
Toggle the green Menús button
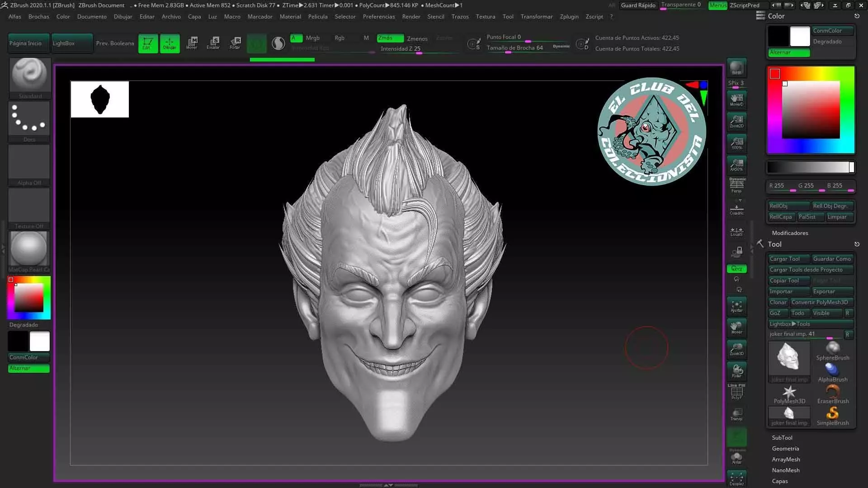(x=718, y=5)
